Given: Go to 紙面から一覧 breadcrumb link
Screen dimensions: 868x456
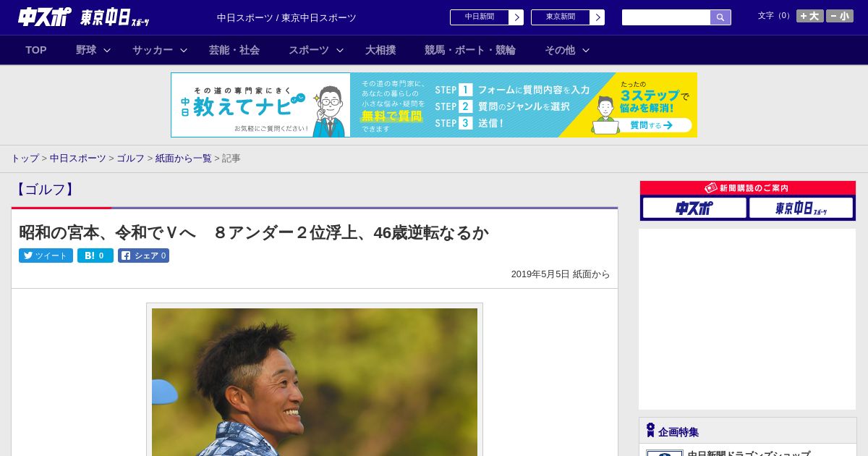Looking at the screenshot, I should point(184,158).
